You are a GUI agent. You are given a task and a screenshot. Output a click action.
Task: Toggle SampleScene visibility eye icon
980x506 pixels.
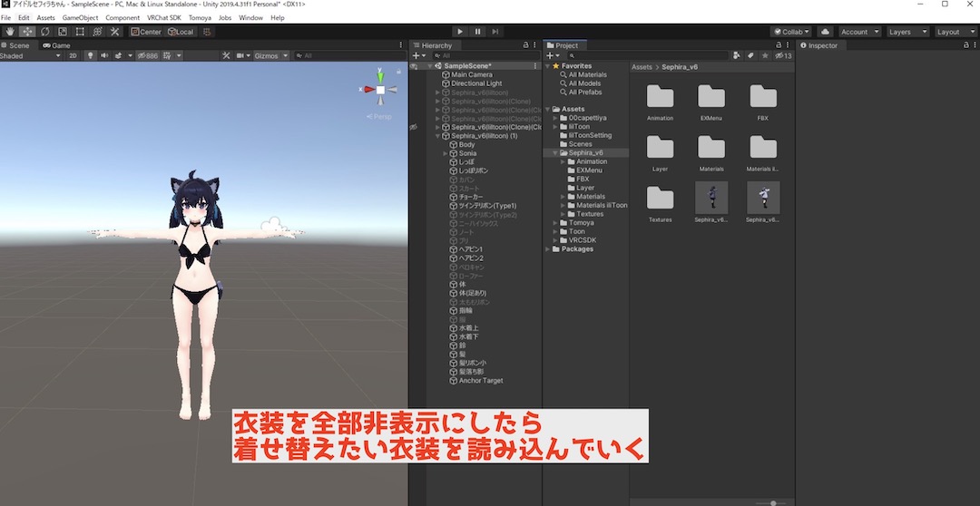pyautogui.click(x=413, y=65)
